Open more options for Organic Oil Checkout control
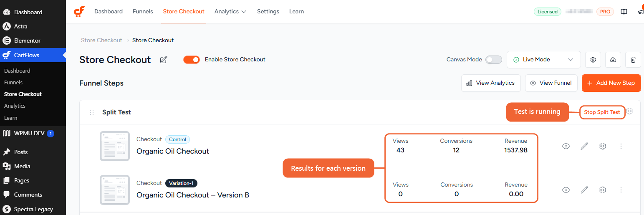This screenshot has width=644, height=215. click(x=621, y=146)
